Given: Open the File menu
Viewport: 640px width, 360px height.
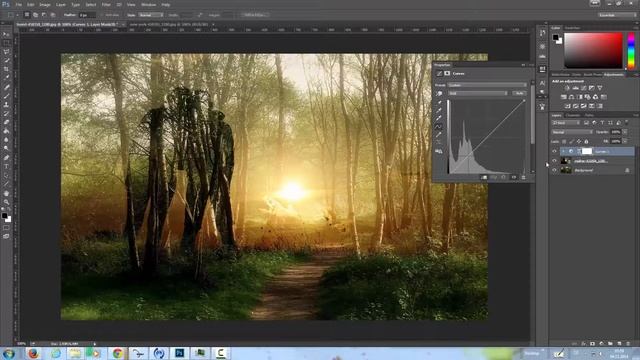Looking at the screenshot, I should [18, 4].
